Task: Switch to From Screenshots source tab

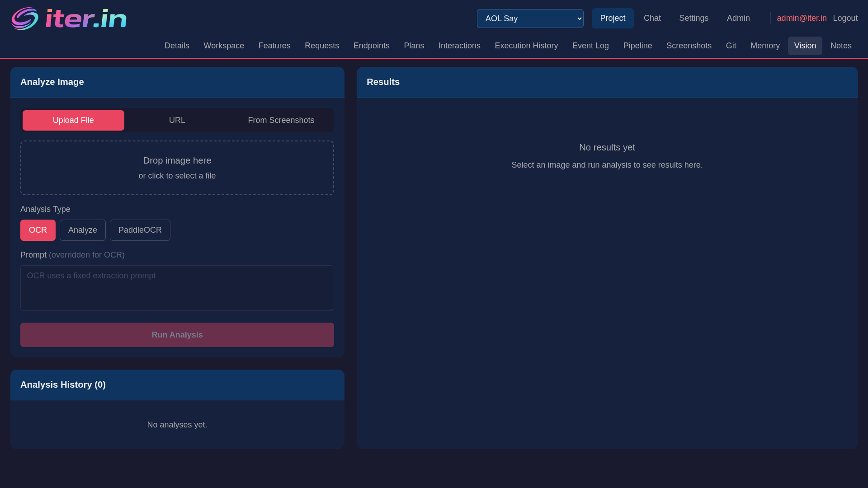Action: (x=281, y=120)
